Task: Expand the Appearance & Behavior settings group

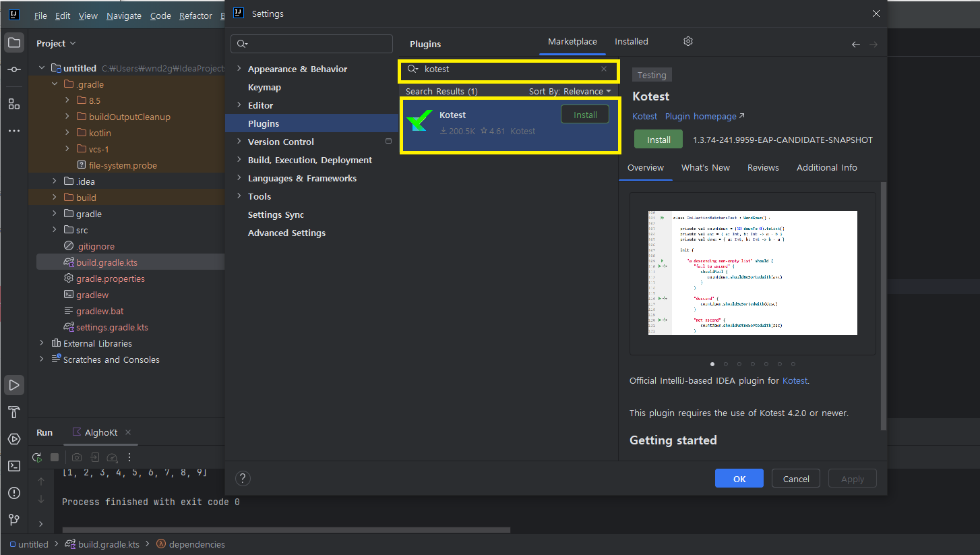Action: [x=239, y=69]
